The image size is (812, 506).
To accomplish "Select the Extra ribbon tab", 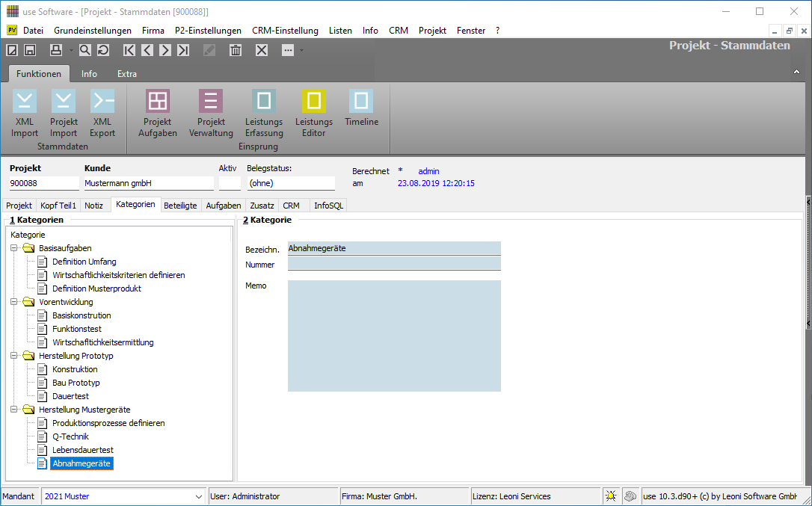I will click(x=126, y=74).
